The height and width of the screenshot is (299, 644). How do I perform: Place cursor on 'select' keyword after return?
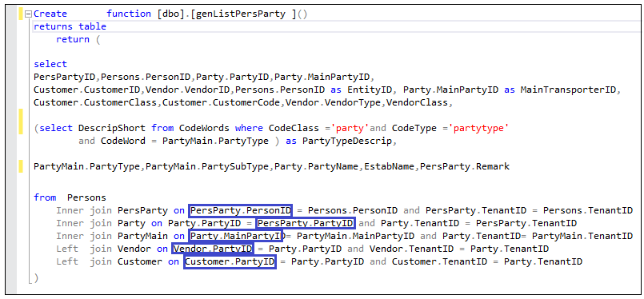pos(50,65)
